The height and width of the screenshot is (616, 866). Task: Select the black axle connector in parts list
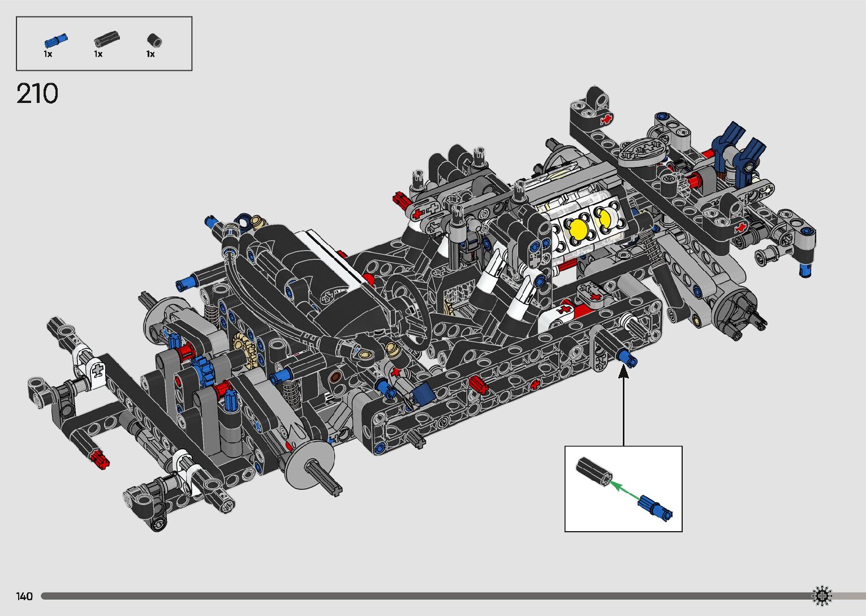click(106, 38)
